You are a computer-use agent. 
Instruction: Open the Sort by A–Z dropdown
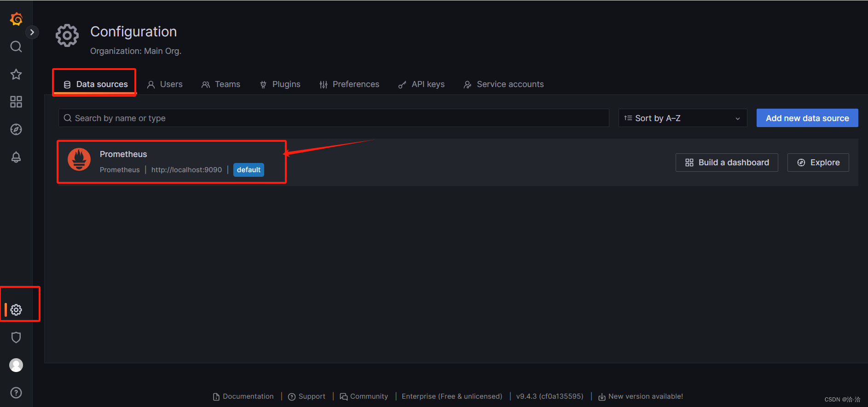[x=683, y=118]
